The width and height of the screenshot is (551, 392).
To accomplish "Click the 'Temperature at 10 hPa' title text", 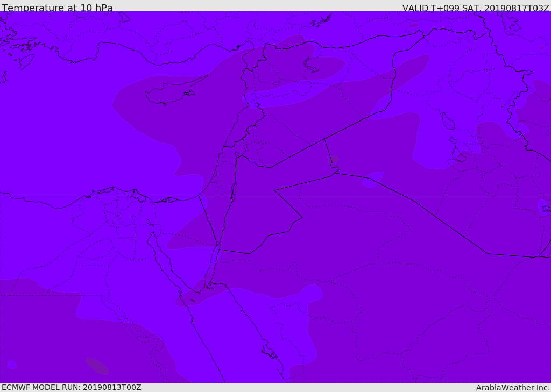I will (x=57, y=8).
